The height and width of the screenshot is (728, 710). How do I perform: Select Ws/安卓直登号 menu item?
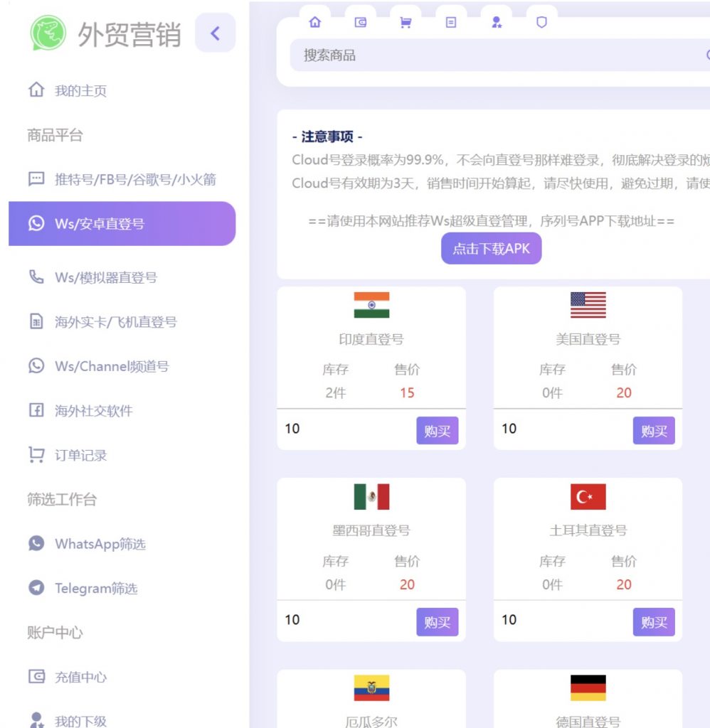click(122, 224)
